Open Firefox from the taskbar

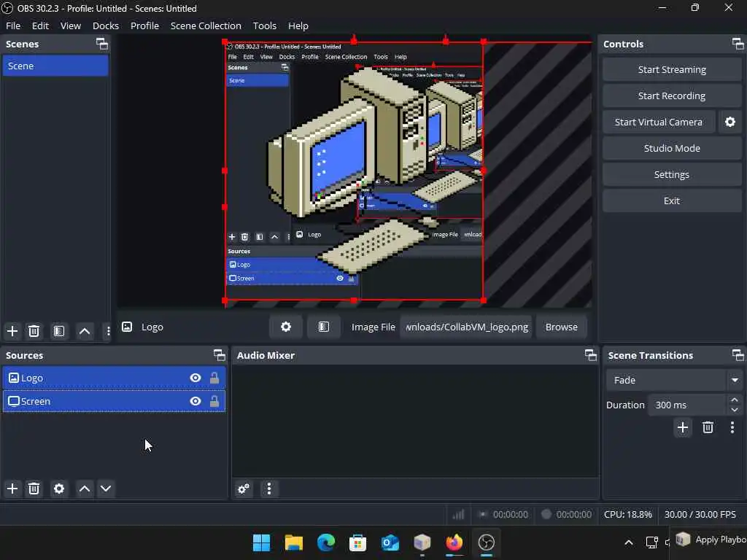click(454, 542)
